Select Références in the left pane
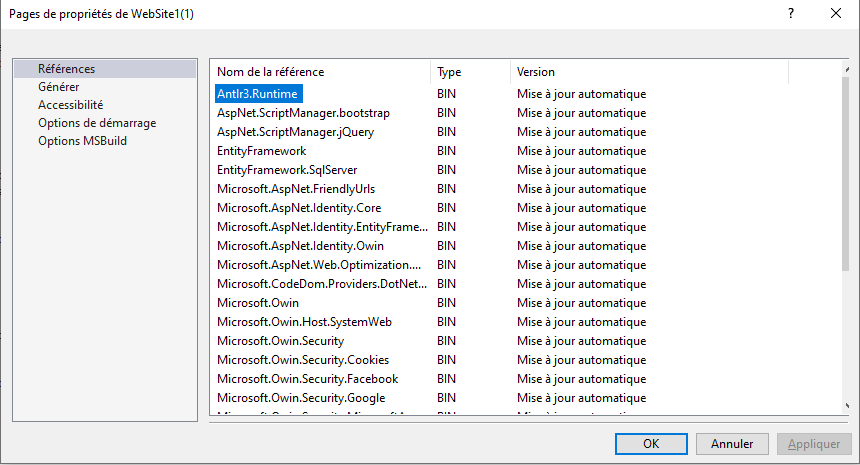 (x=66, y=69)
